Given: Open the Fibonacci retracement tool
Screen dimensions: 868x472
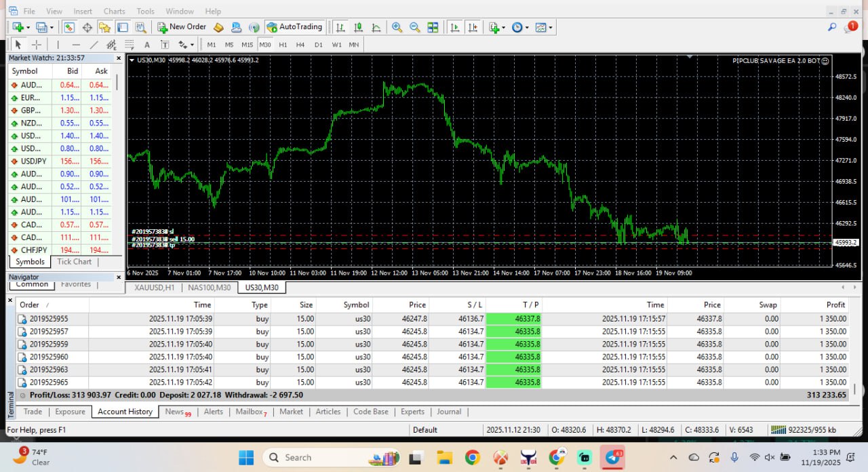Looking at the screenshot, I should pyautogui.click(x=127, y=44).
